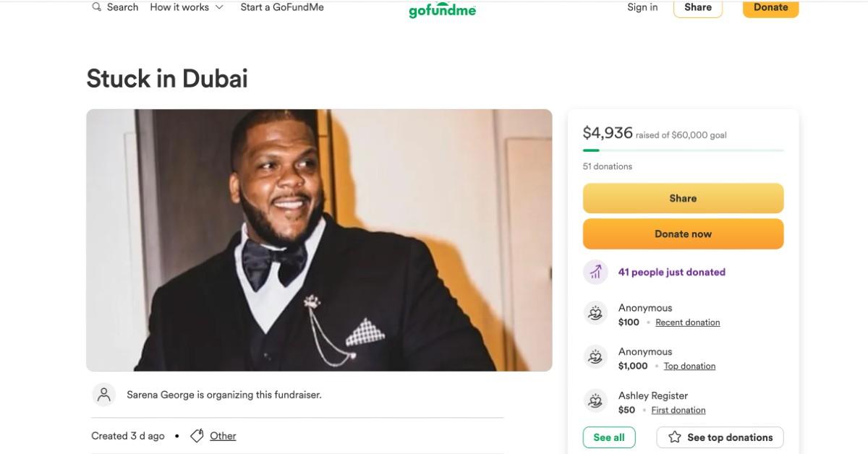This screenshot has height=454, width=868.
Task: Open the Search menu item
Action: 122,7
